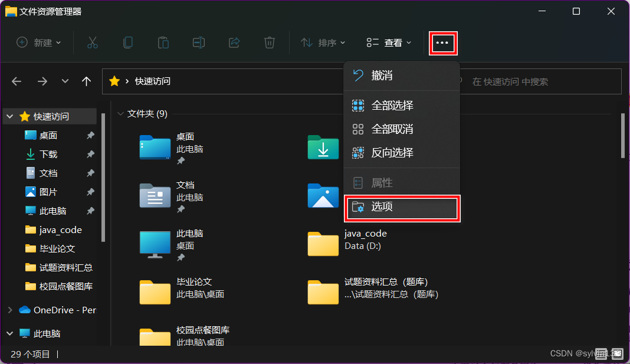The width and height of the screenshot is (630, 364).
Task: Click the Delete (trash) icon
Action: click(269, 42)
